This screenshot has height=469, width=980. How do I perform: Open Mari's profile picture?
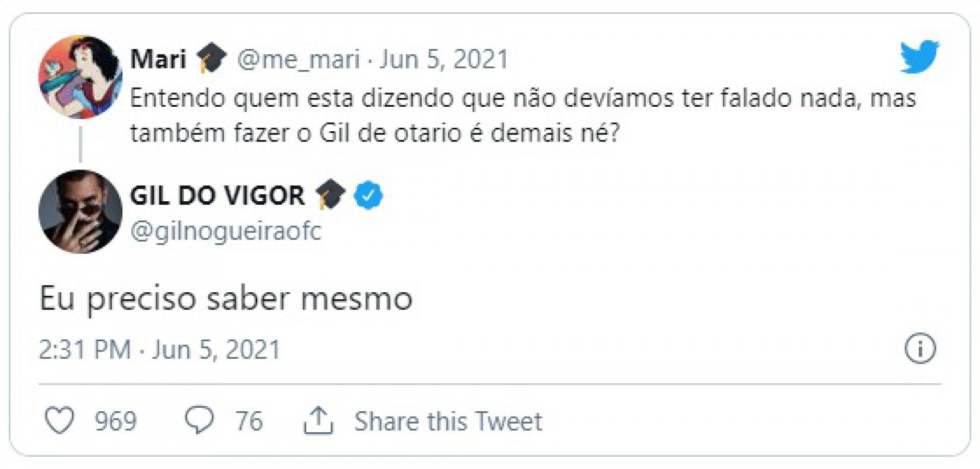pos(80,77)
